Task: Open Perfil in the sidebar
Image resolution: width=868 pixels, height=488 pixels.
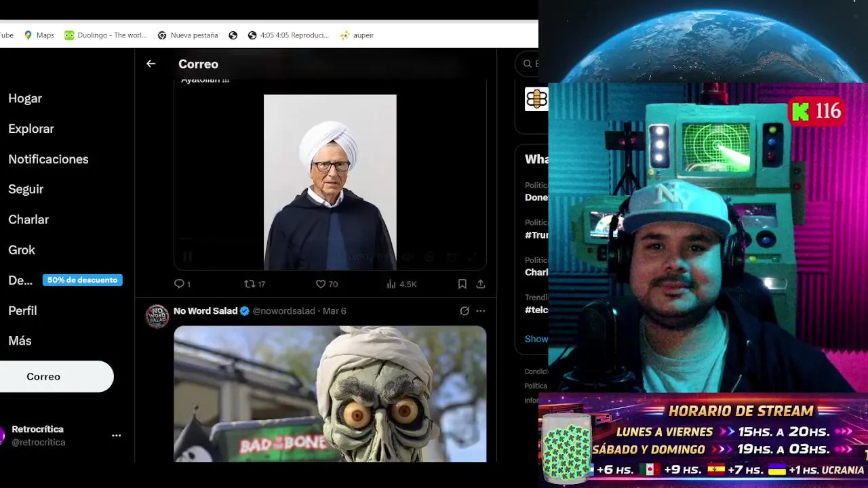Action: [x=22, y=310]
